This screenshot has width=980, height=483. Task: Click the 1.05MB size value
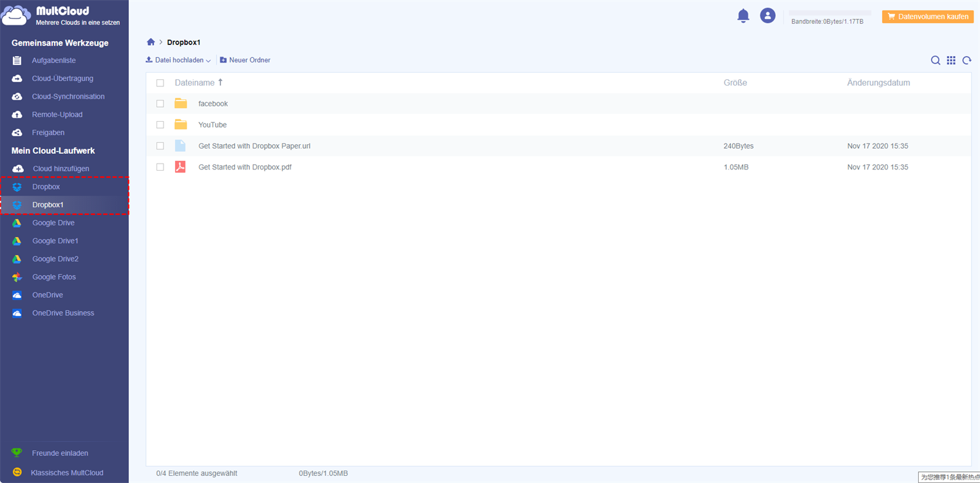point(736,167)
